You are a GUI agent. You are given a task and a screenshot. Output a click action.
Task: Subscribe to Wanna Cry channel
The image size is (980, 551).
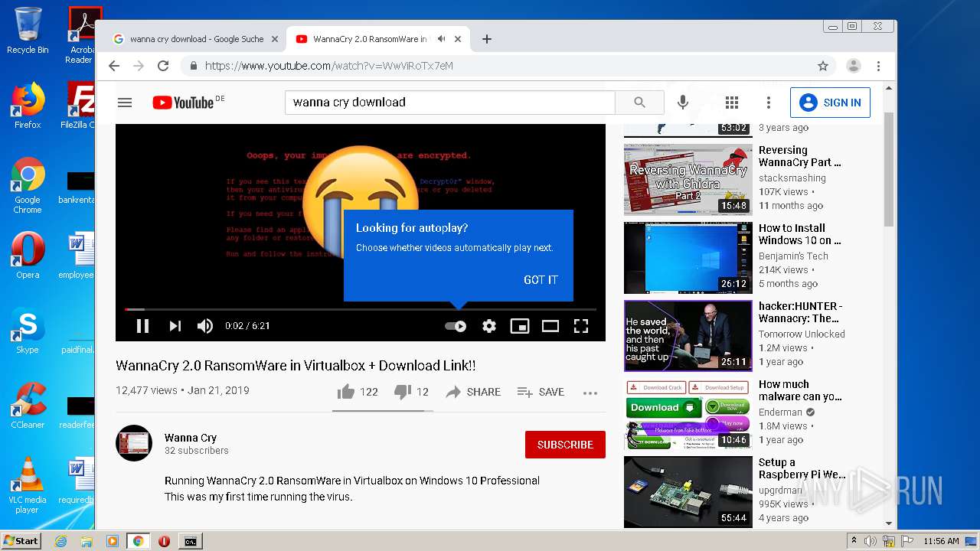(565, 445)
